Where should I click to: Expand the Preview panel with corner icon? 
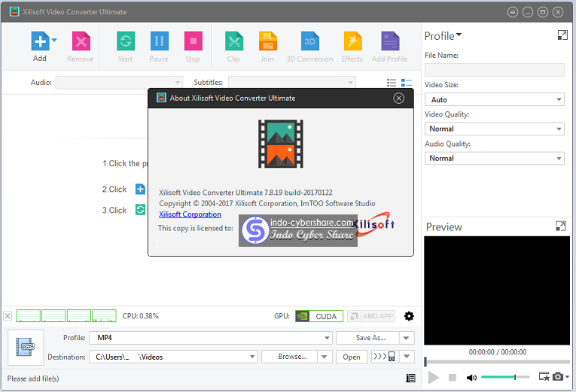click(561, 226)
